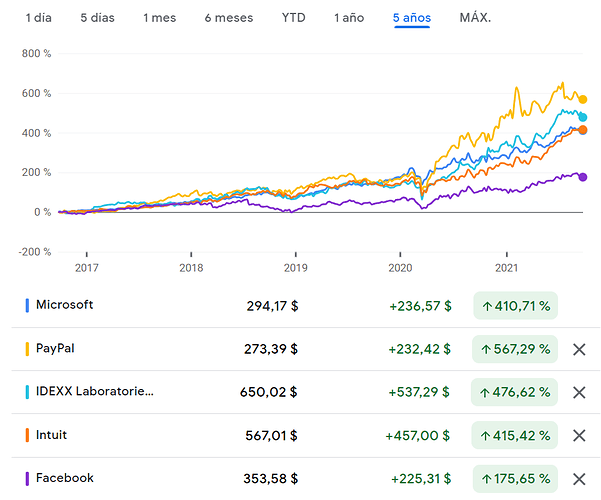Click Facebook change +225,31 $
Image resolution: width=601 pixels, height=500 pixels.
(x=421, y=479)
